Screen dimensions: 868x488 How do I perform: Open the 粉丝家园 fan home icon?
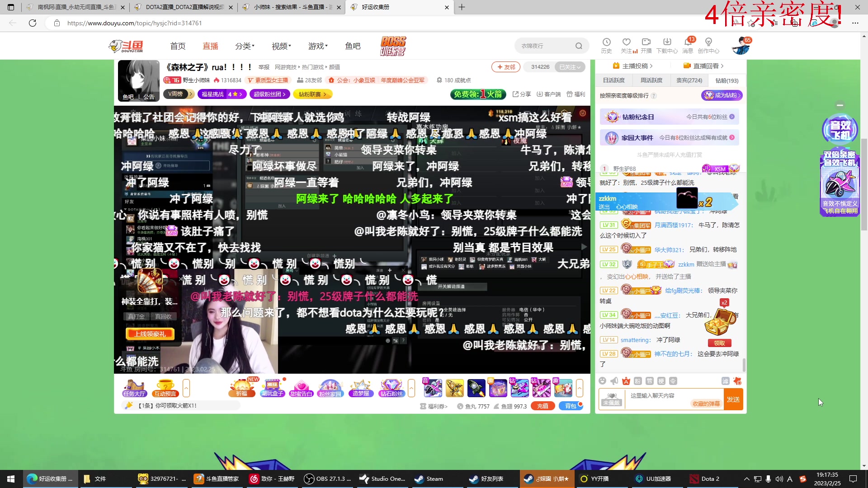pos(330,388)
